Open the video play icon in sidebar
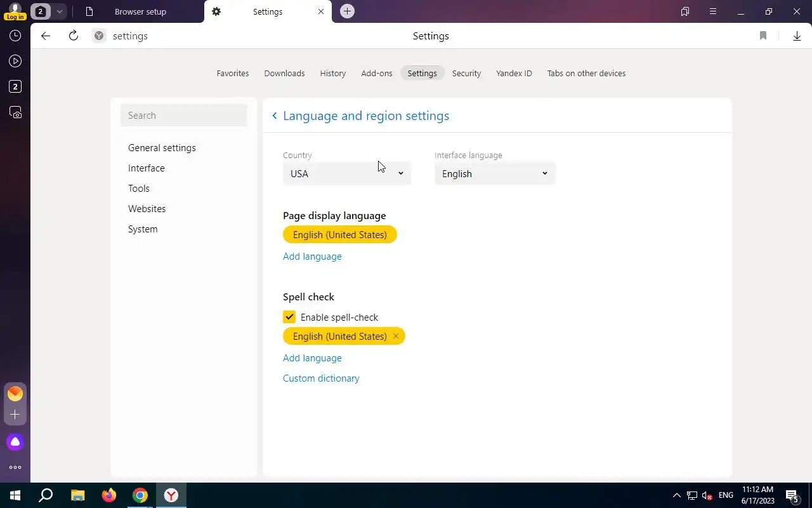 [15, 62]
